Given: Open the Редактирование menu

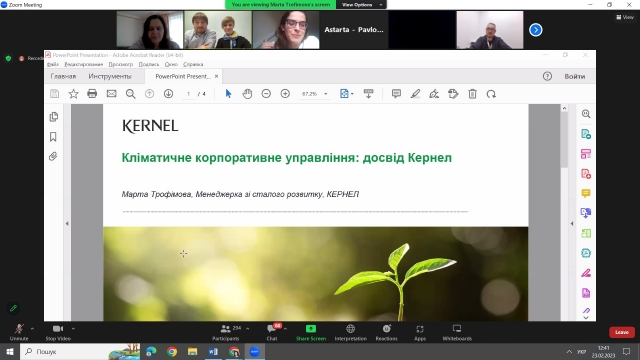Looking at the screenshot, I should coord(84,64).
